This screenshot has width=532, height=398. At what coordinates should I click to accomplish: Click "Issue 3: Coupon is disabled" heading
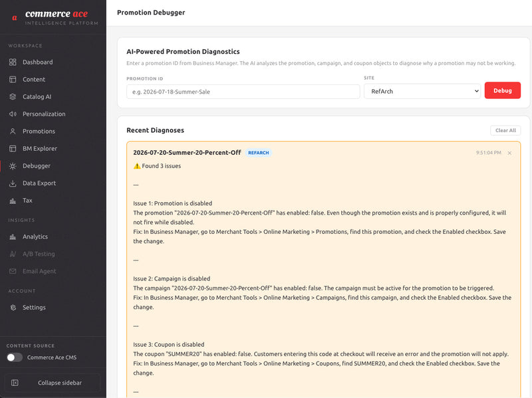[x=169, y=344]
